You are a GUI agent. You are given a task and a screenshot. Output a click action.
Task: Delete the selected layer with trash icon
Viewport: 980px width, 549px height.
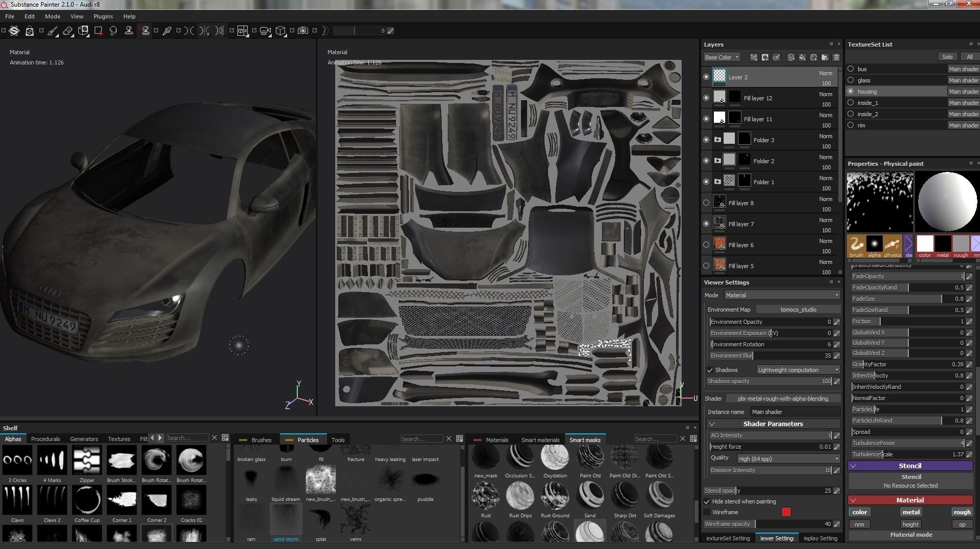pos(836,57)
